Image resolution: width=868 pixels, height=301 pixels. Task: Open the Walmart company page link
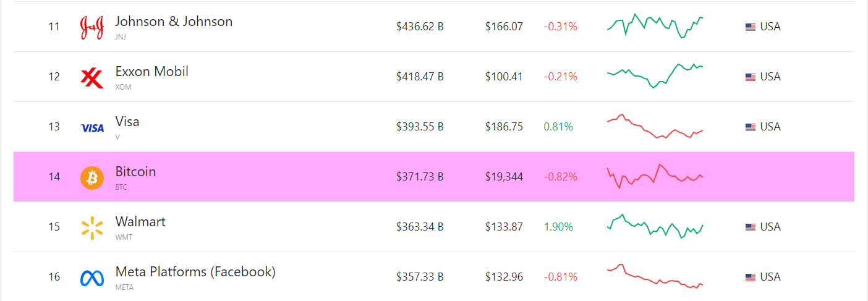click(x=140, y=222)
